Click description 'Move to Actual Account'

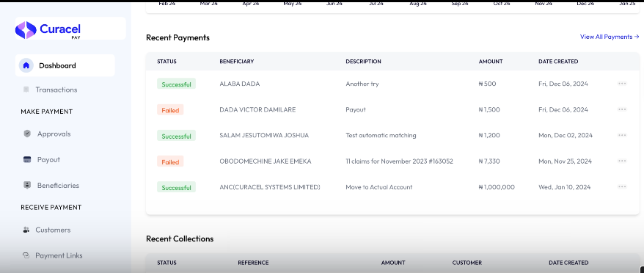pos(378,187)
